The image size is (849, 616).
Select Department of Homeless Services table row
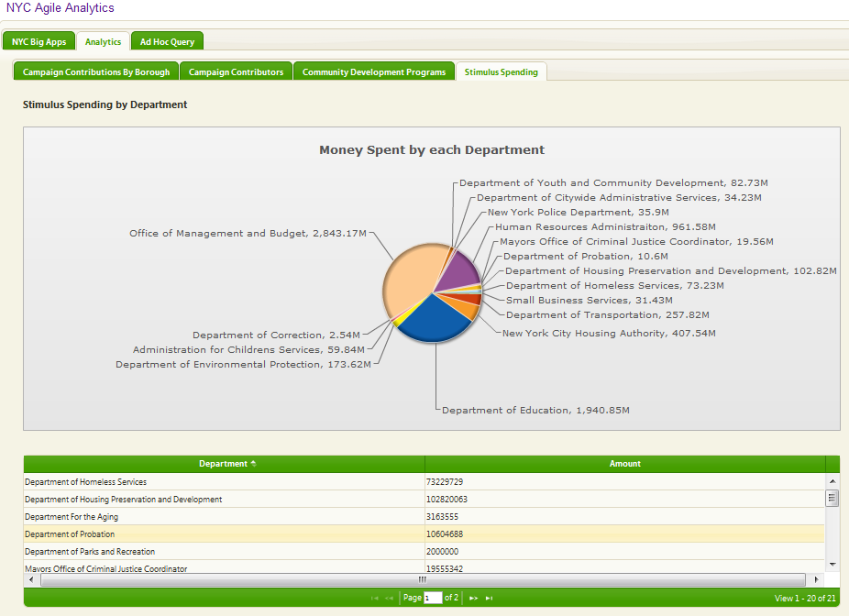point(424,482)
